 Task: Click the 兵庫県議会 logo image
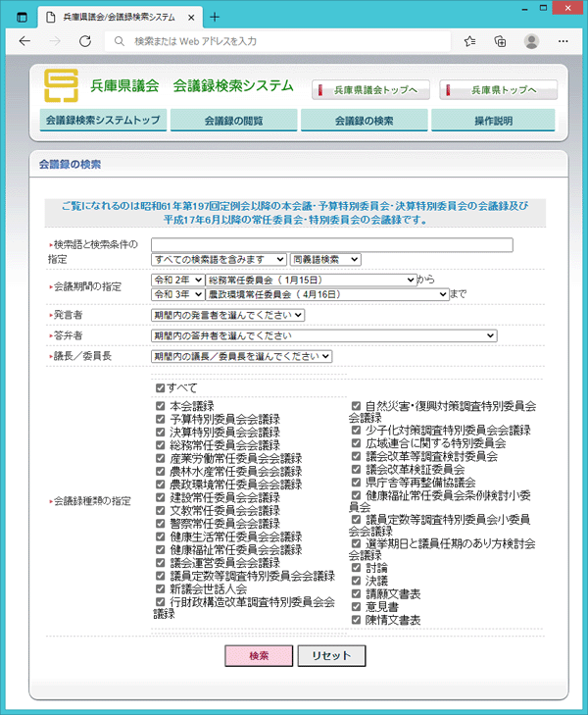61,85
